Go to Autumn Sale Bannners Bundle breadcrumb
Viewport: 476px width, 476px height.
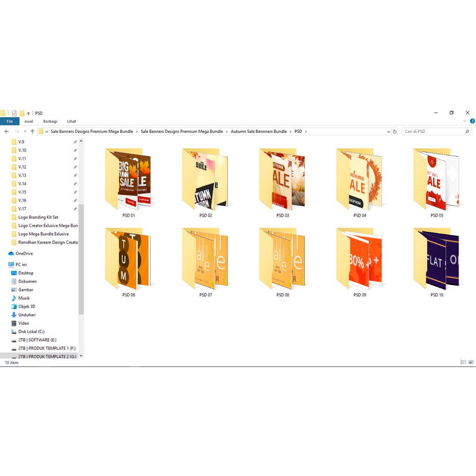tap(258, 132)
